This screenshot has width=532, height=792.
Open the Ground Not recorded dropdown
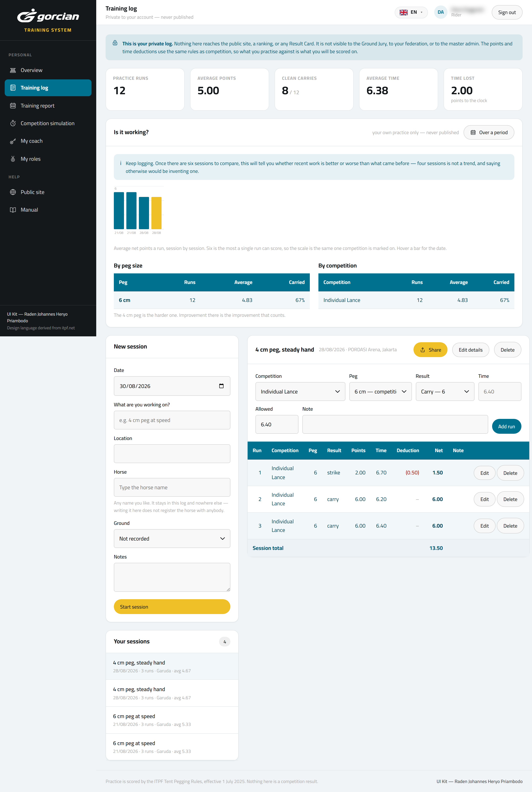(172, 539)
